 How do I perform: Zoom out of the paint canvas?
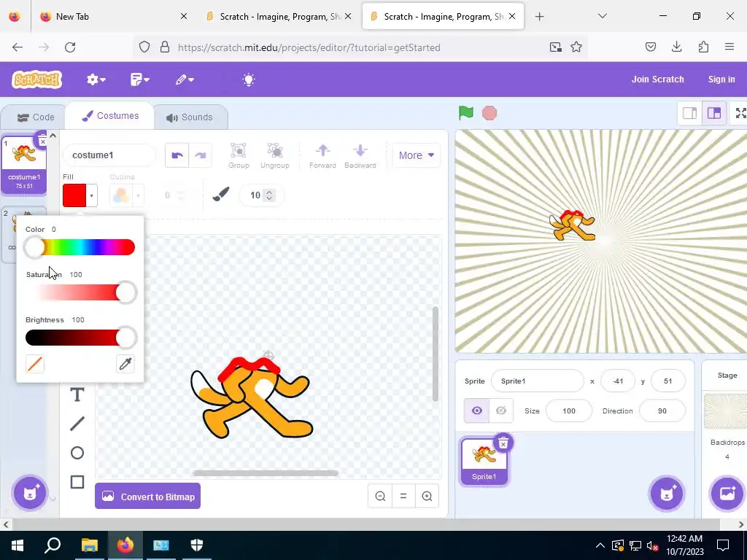click(x=380, y=496)
